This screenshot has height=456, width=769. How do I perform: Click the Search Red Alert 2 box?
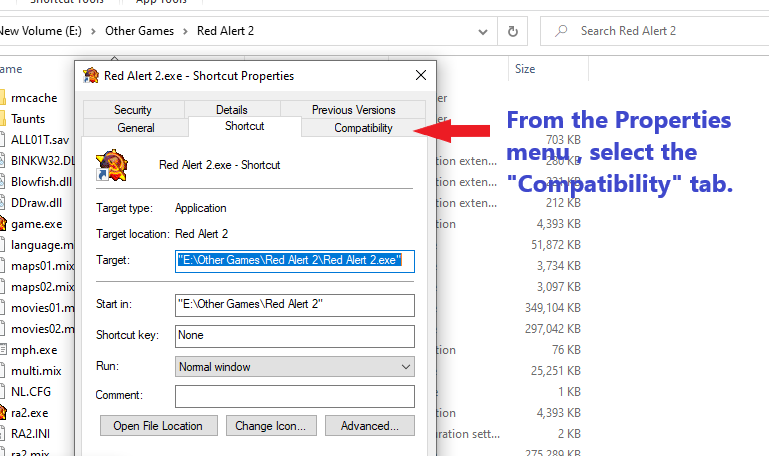click(x=655, y=31)
